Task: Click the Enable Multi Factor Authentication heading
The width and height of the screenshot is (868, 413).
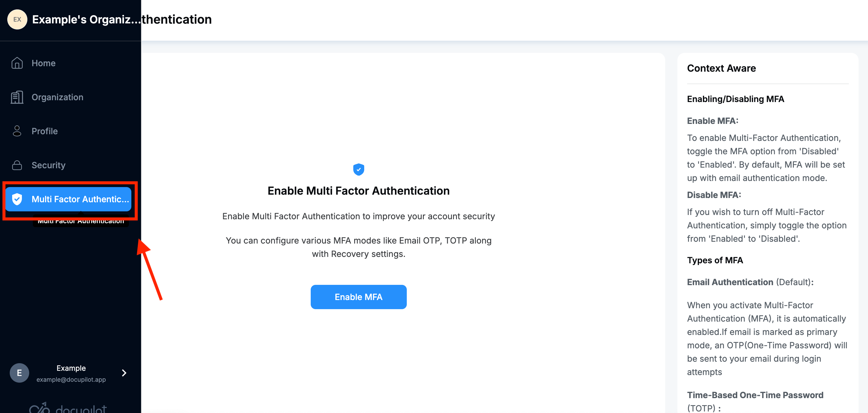Action: pos(358,191)
